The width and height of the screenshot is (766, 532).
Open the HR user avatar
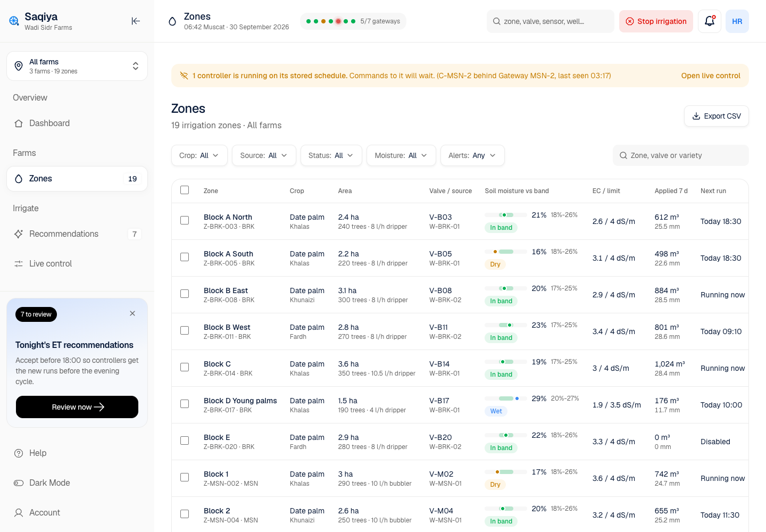click(737, 21)
